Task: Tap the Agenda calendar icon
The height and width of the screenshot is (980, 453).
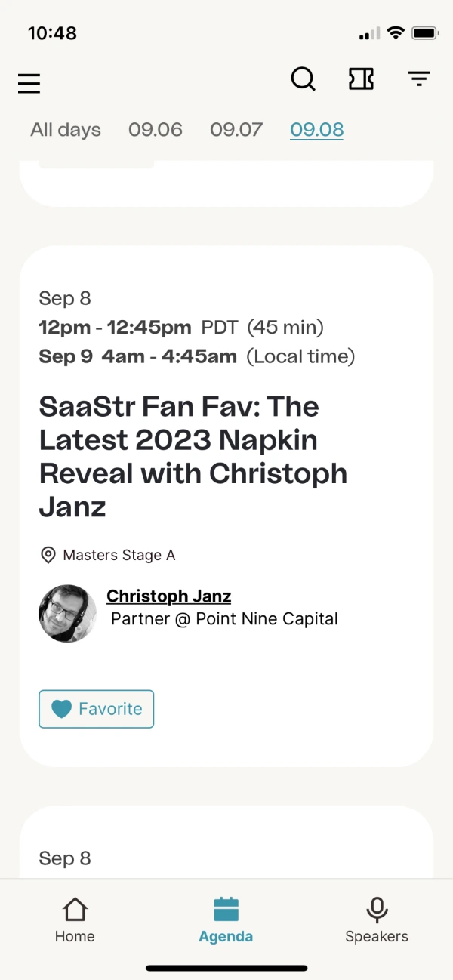Action: click(226, 909)
